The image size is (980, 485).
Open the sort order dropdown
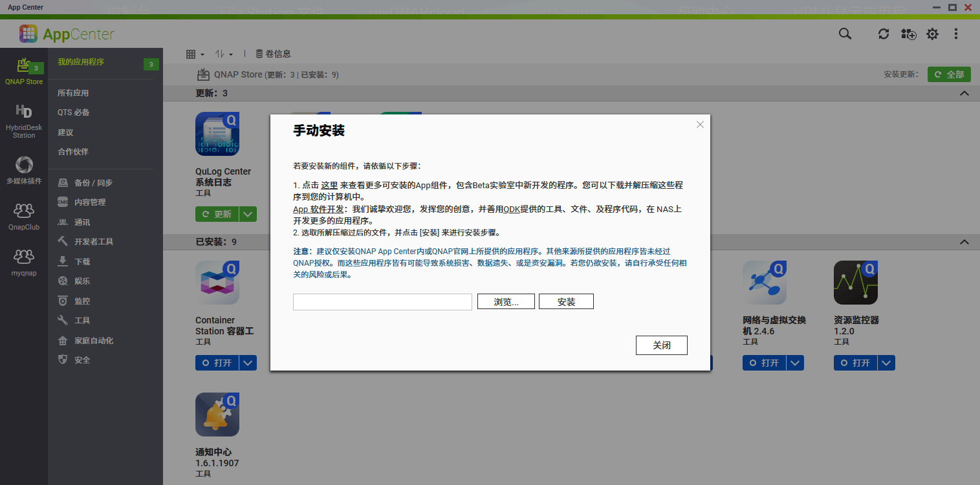[x=224, y=54]
